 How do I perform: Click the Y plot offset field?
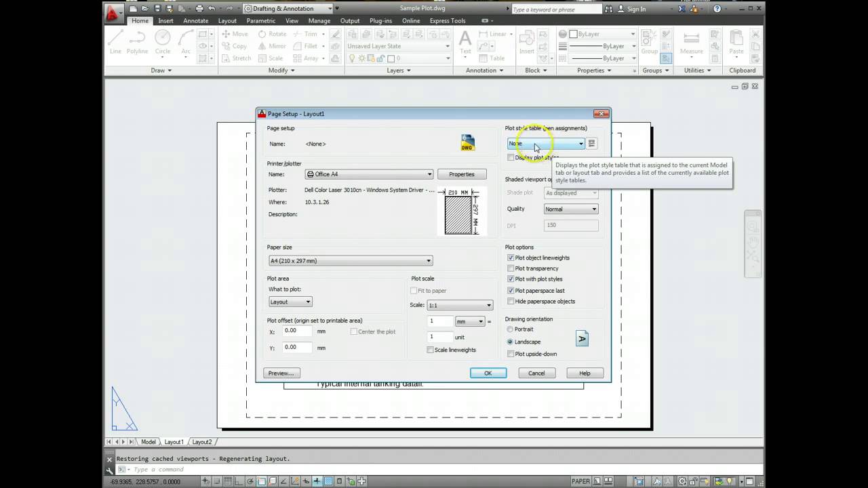(297, 347)
